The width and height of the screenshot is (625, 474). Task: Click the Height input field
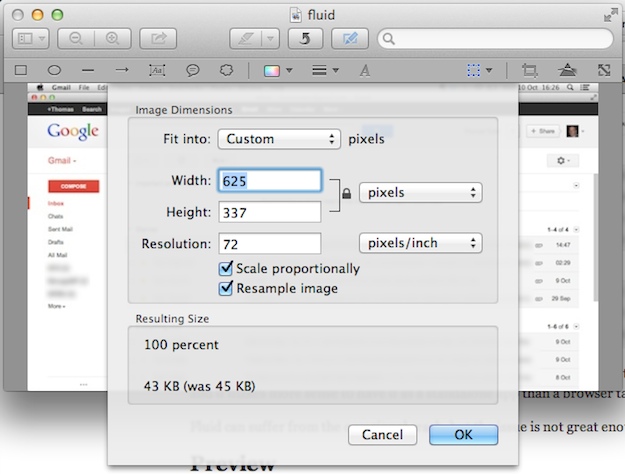point(270,211)
